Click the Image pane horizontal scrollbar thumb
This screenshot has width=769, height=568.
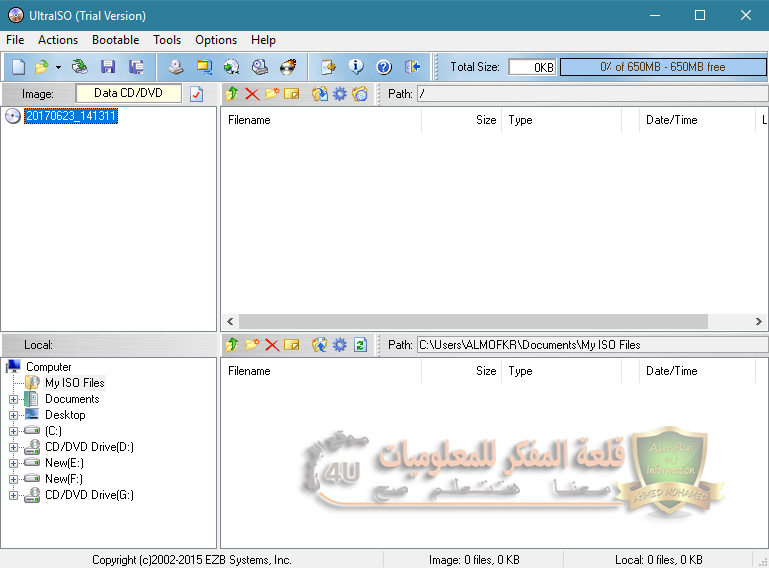473,322
